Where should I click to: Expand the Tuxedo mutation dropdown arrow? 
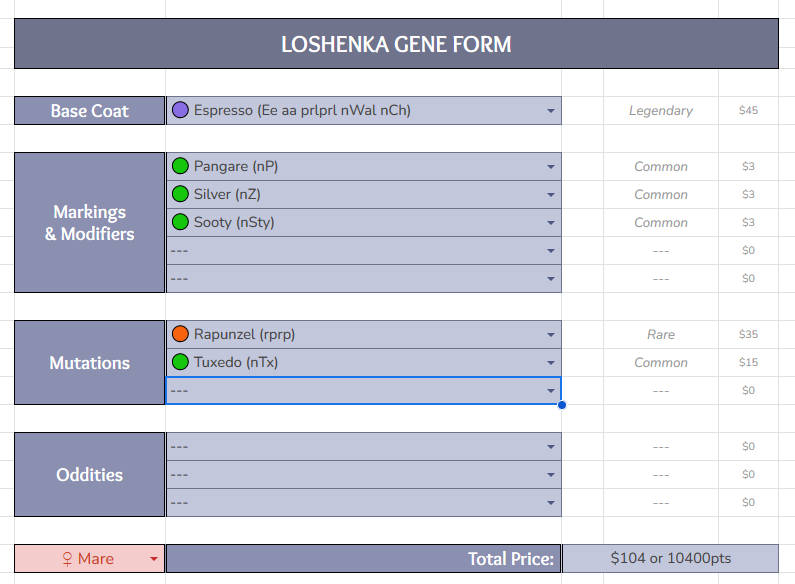point(551,363)
